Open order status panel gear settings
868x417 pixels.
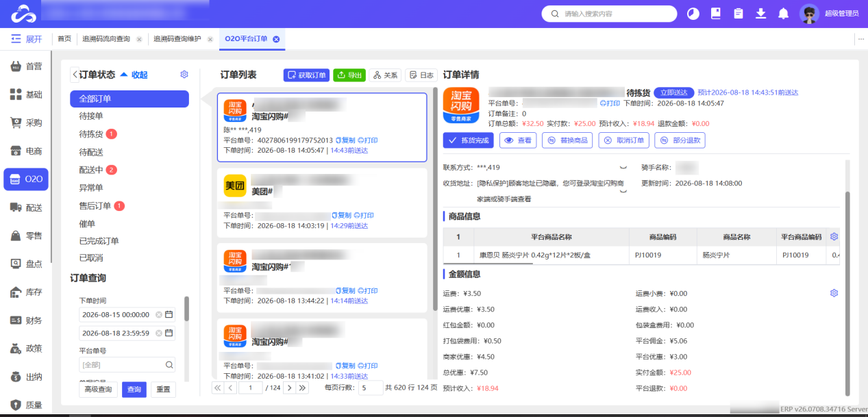[184, 75]
